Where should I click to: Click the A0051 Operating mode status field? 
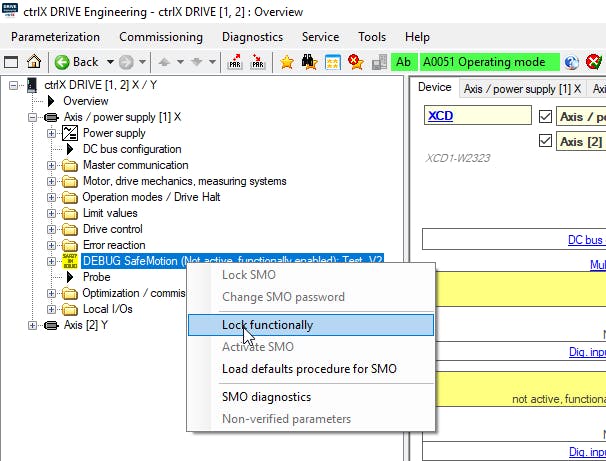click(490, 62)
